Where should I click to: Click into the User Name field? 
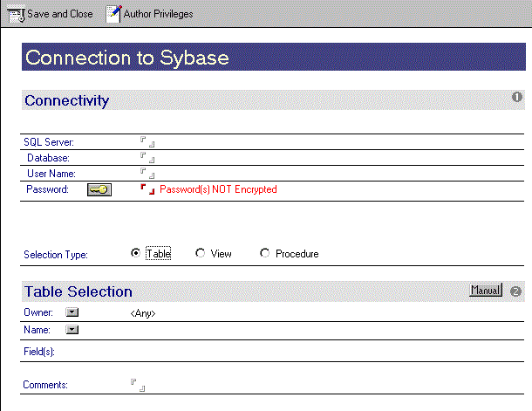pyautogui.click(x=147, y=173)
